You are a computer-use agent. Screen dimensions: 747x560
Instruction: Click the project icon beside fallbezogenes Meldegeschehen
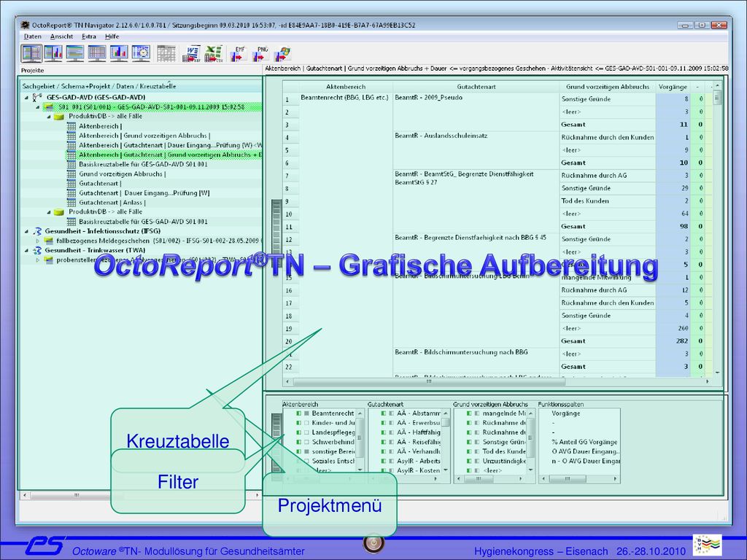[49, 241]
